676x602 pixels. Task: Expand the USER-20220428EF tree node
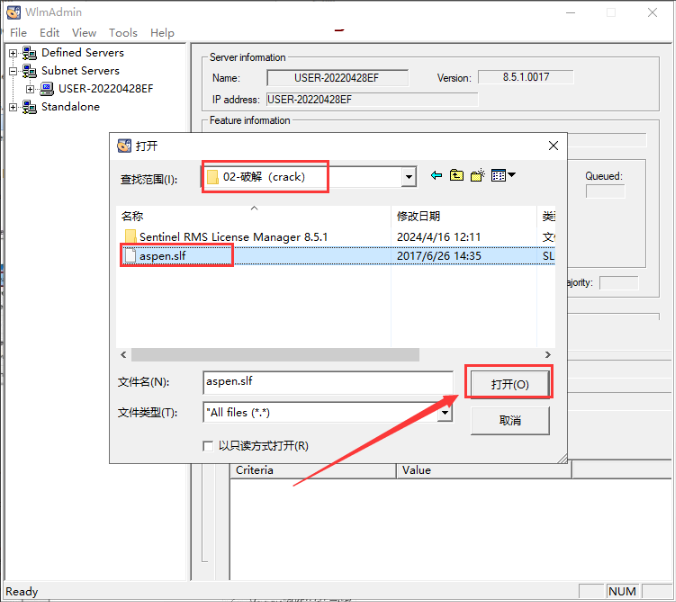30,89
